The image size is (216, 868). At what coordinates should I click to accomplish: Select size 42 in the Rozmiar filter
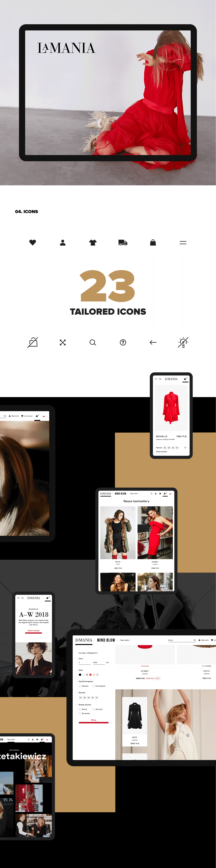97,697
